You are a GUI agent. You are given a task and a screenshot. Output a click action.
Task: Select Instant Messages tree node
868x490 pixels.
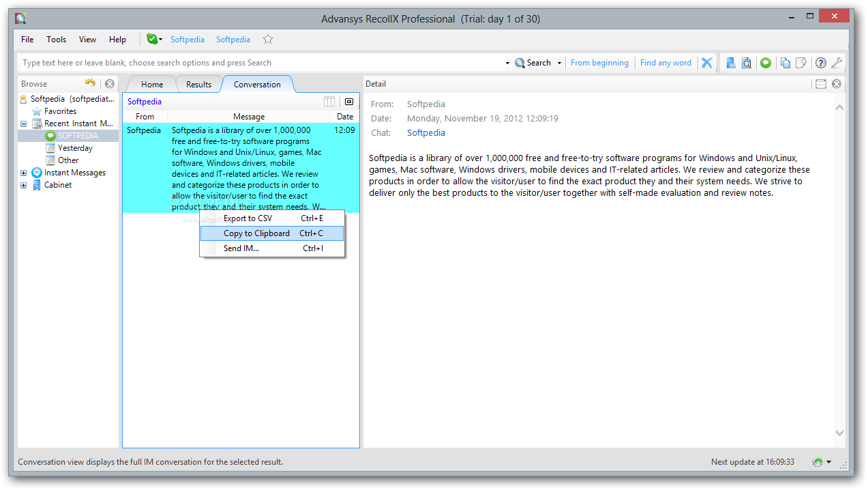tap(75, 173)
